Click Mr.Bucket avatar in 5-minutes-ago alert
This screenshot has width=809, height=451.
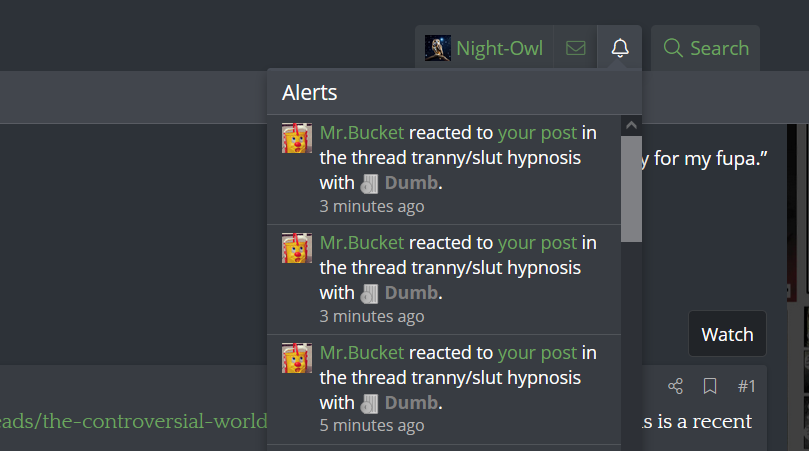297,358
